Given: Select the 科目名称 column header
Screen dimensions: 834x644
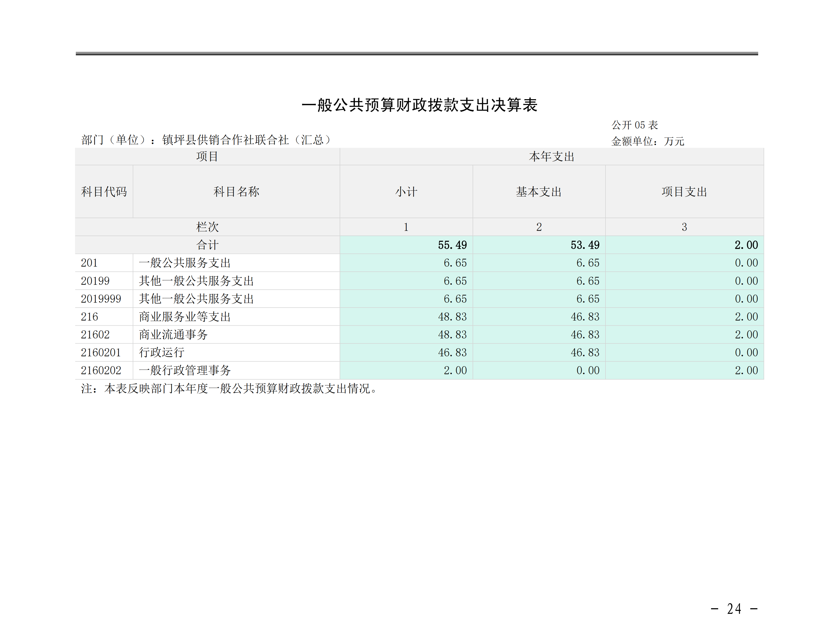Looking at the screenshot, I should click(236, 192).
